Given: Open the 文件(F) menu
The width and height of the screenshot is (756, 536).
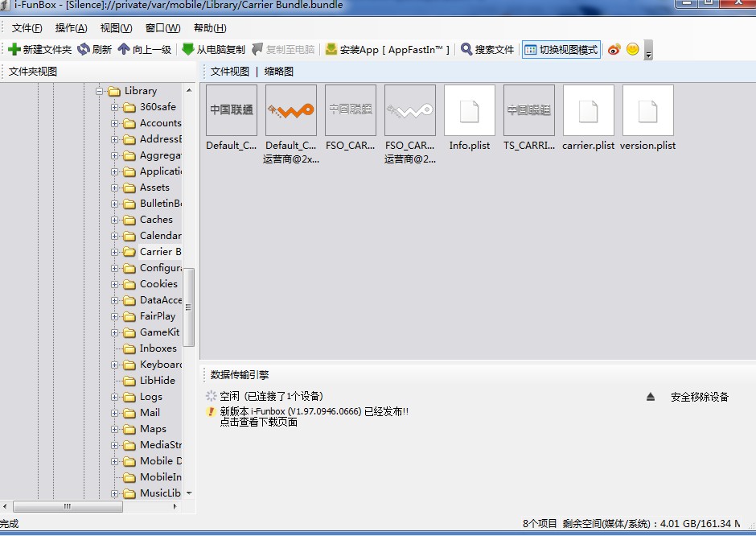Looking at the screenshot, I should coord(27,28).
